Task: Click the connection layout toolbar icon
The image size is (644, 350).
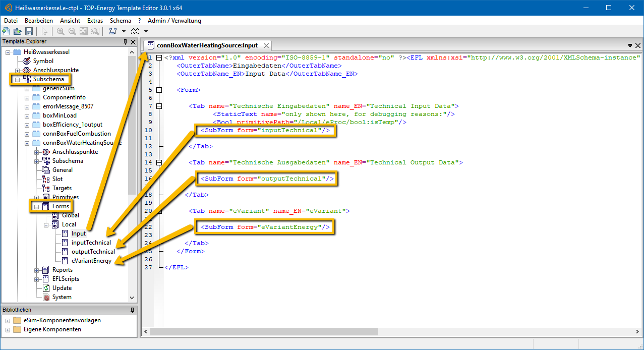Action: [x=113, y=31]
